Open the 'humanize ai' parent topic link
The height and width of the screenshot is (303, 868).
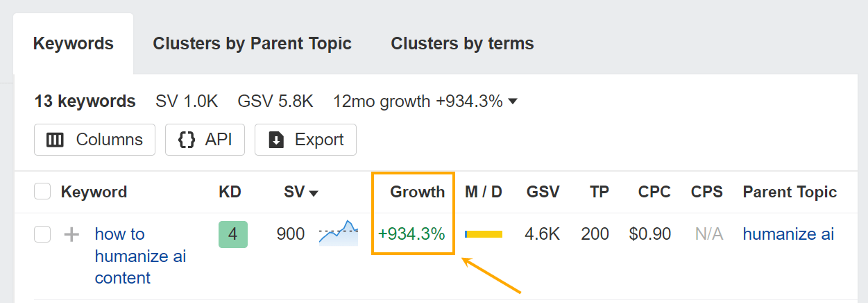[x=788, y=234]
